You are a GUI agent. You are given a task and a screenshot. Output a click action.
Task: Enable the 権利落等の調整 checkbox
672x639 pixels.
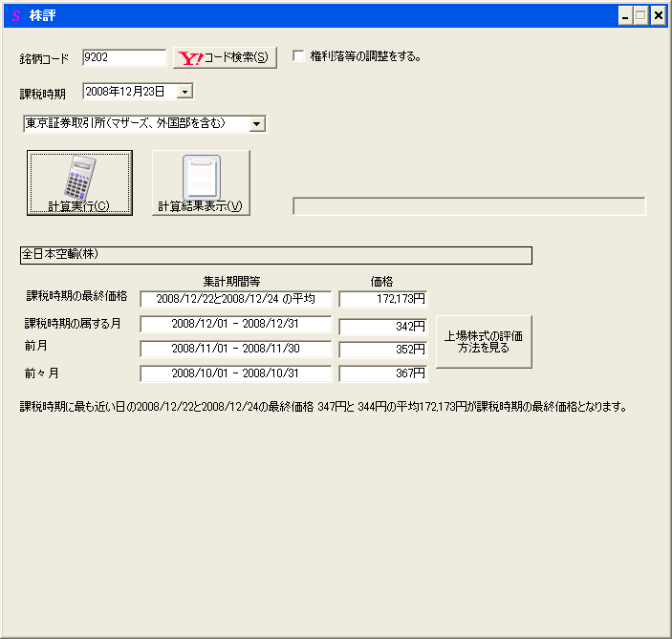click(x=299, y=56)
